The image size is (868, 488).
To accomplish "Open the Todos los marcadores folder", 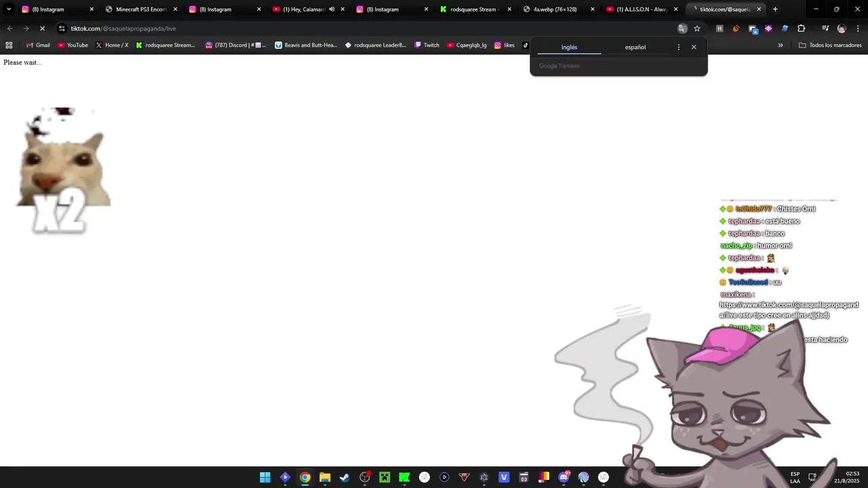I will (x=830, y=45).
